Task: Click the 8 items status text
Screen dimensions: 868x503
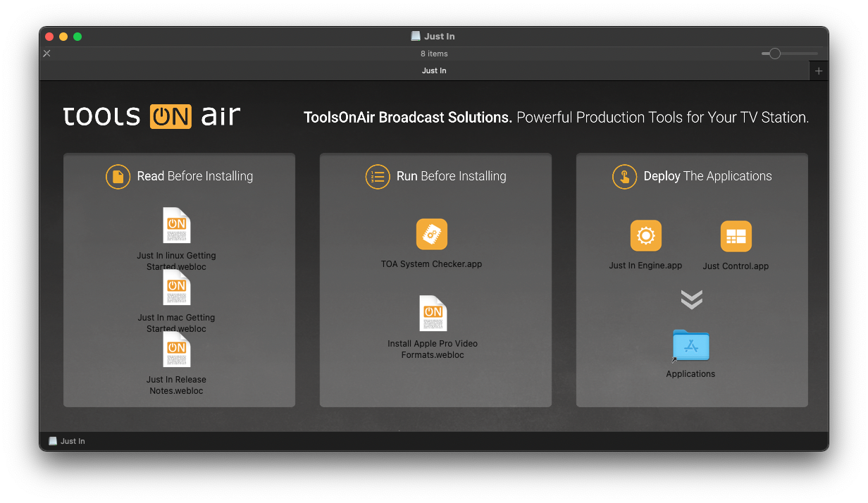Action: click(434, 54)
